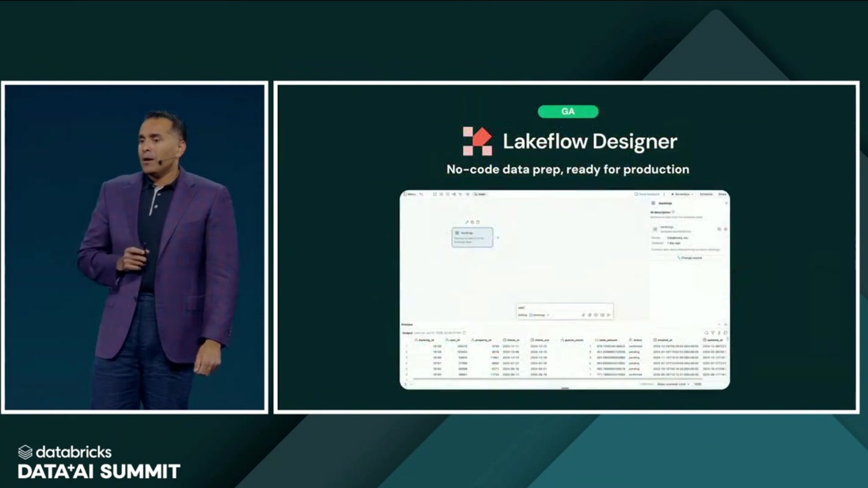Open the Rows scanned Limit dropdown
This screenshot has height=488, width=868.
(x=672, y=384)
